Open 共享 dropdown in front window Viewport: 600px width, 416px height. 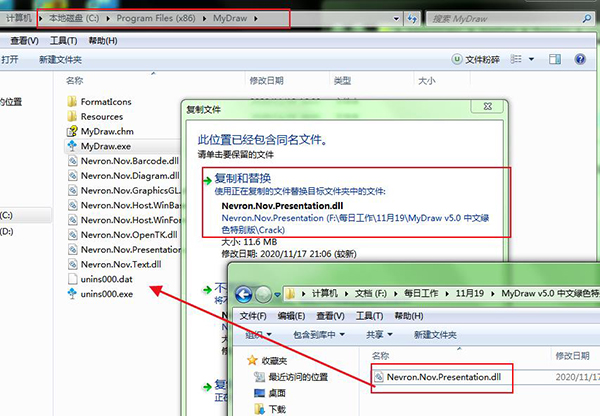point(379,335)
